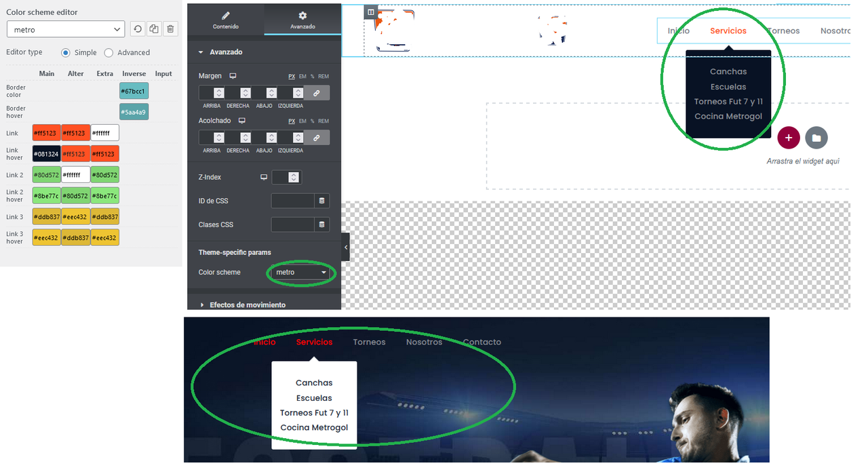
Task: Pick Border color Inverse swatch #67bcc1
Action: point(134,91)
